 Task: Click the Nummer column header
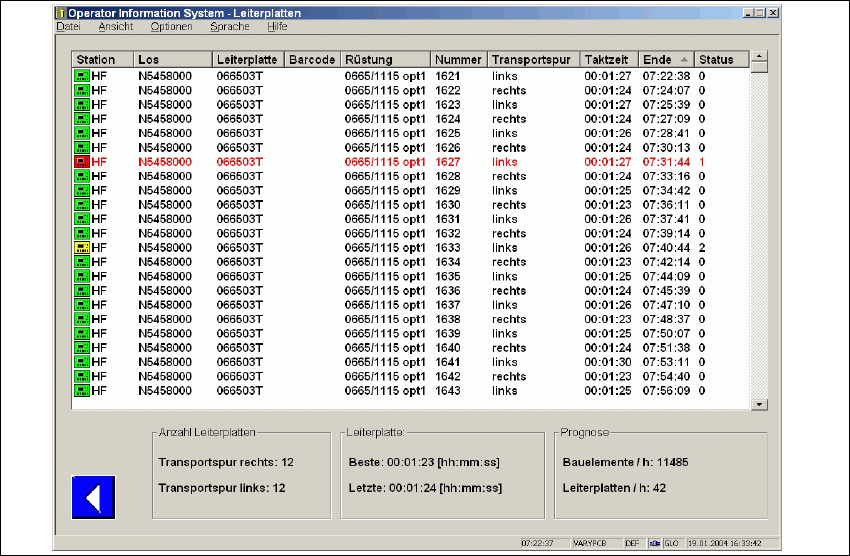pyautogui.click(x=458, y=60)
